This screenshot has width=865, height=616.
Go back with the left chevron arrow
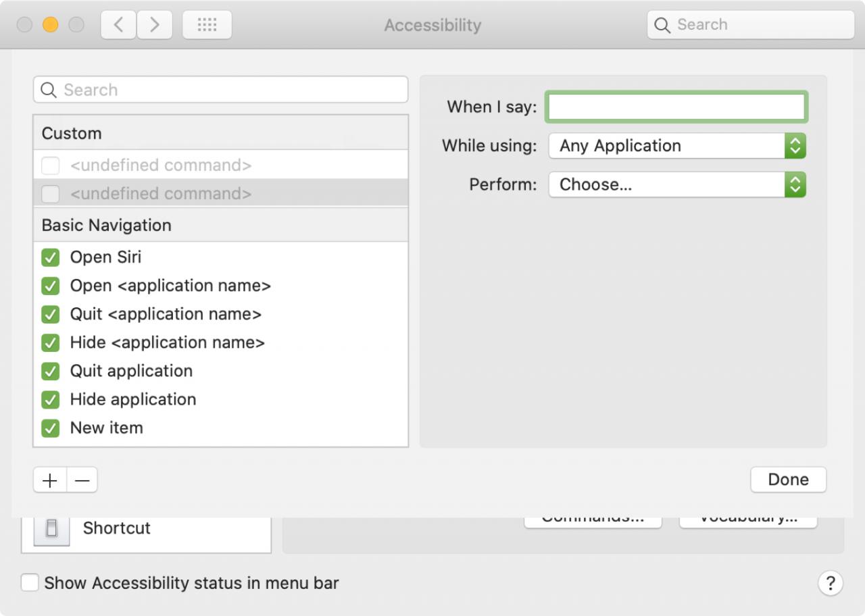[x=118, y=25]
